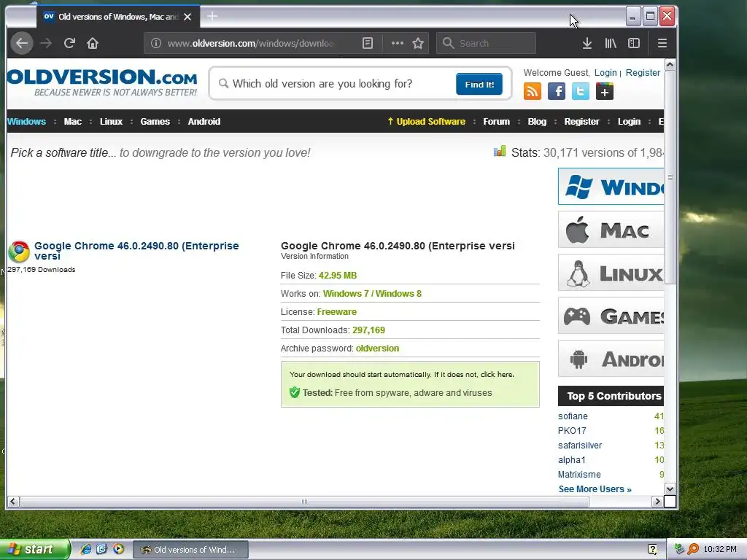Open the RSS feed orange icon
Screen dimensions: 747x560
532,91
